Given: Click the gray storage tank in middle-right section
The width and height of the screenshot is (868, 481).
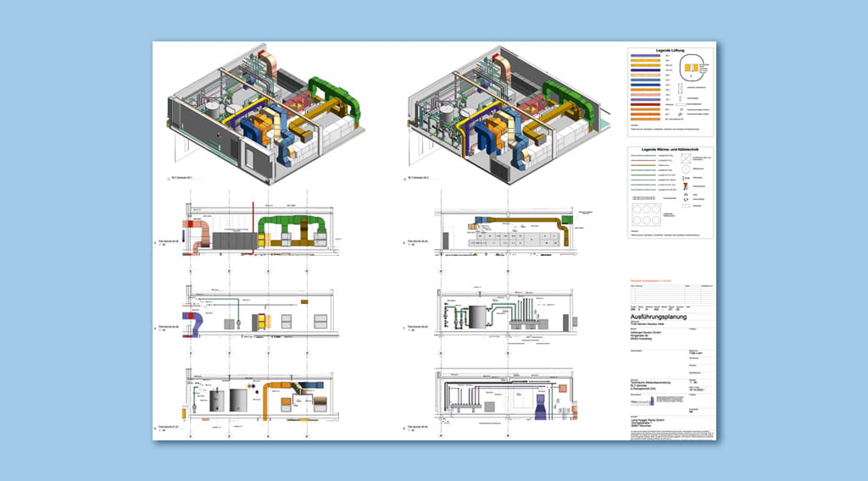Looking at the screenshot, I should click(x=479, y=317).
